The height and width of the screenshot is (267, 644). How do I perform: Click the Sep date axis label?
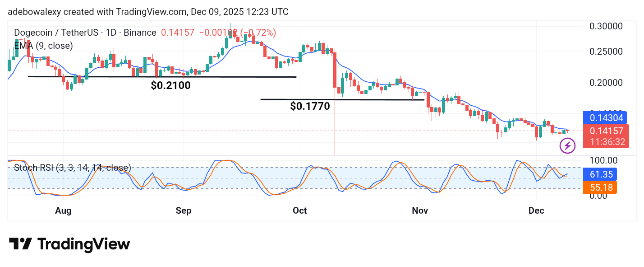184,211
